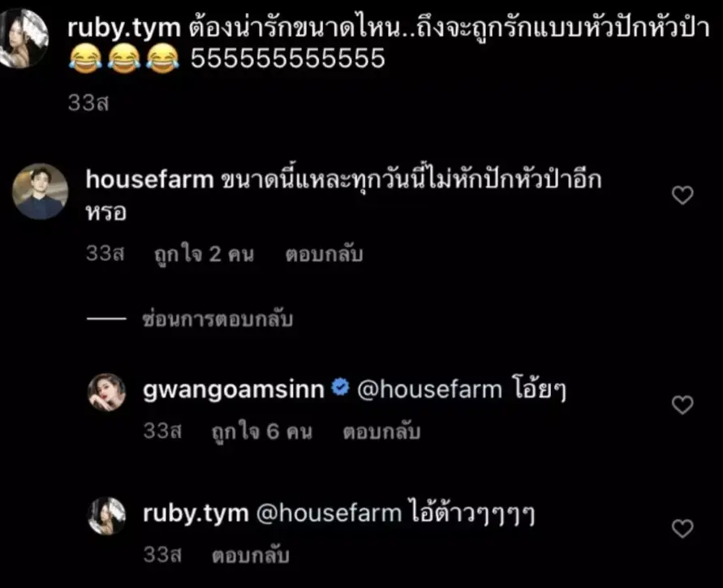This screenshot has width=723, height=588.
Task: View likes: ถูกใจ 2 คน
Action: tap(204, 255)
